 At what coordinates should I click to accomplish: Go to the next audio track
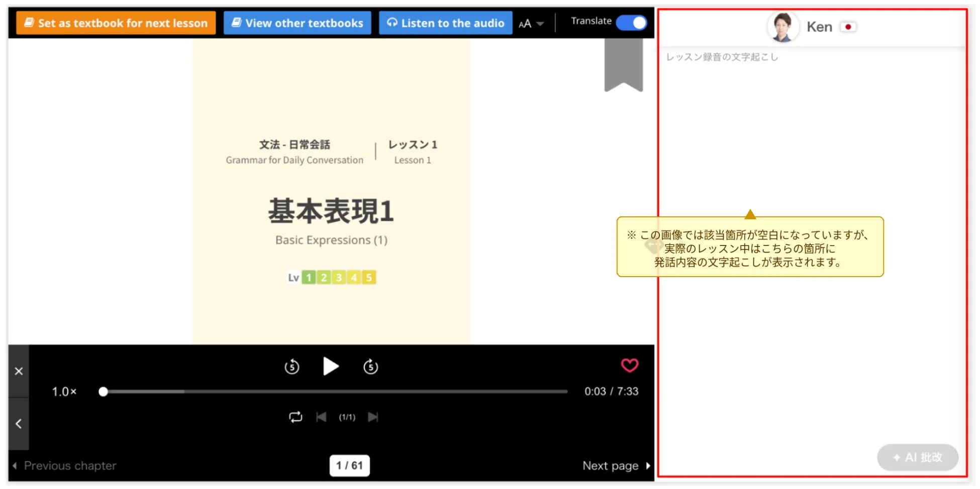(373, 417)
